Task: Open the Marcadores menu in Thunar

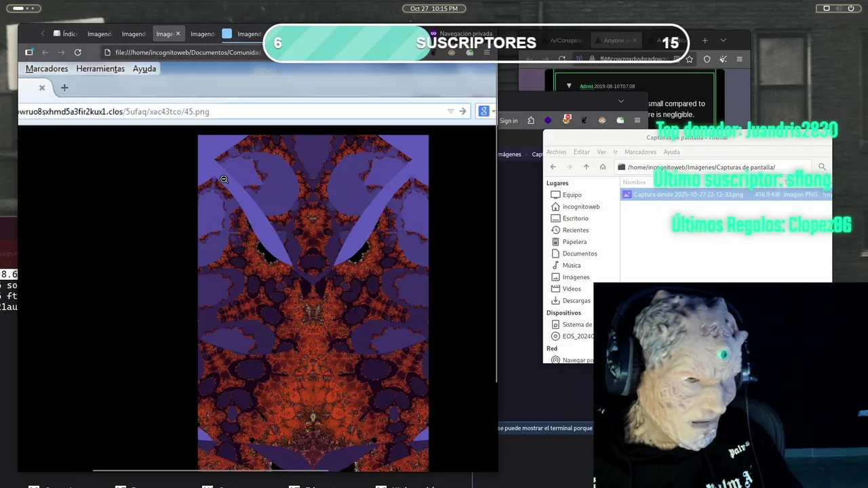Action: (640, 152)
